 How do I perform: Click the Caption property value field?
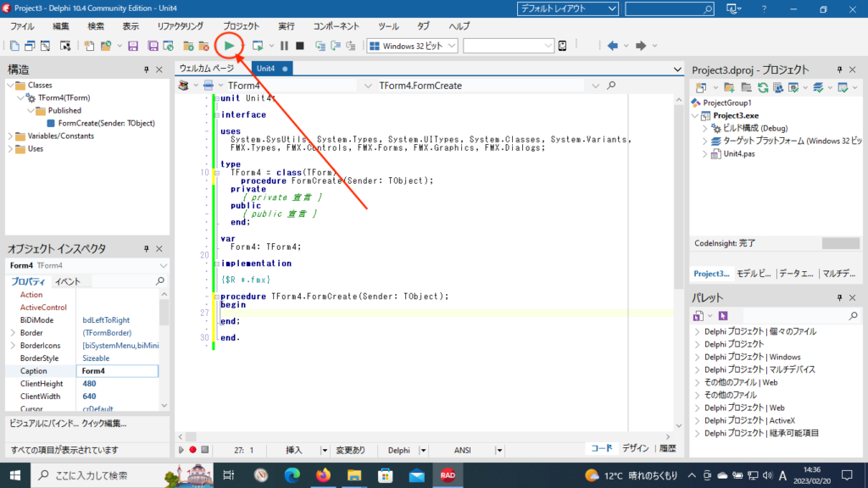click(119, 371)
